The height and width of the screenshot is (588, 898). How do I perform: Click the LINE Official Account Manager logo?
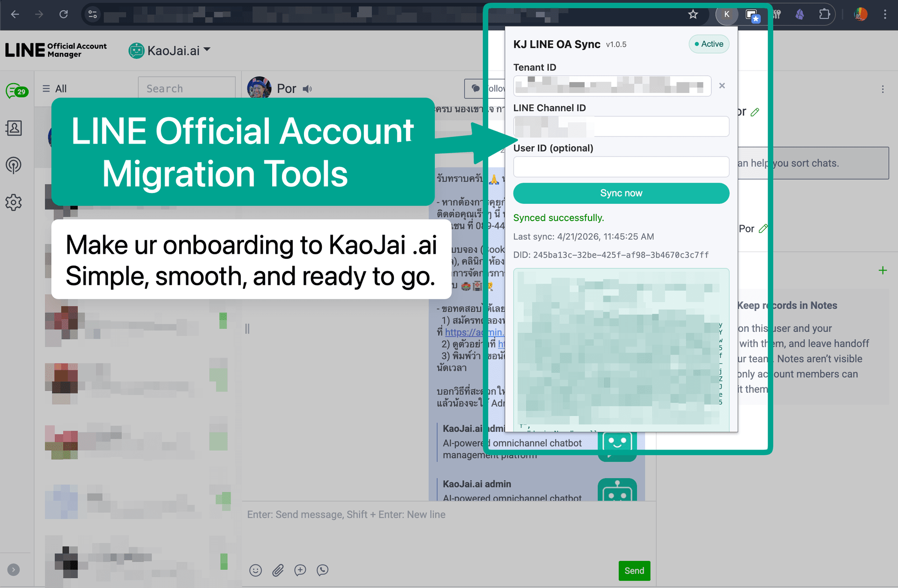[56, 50]
